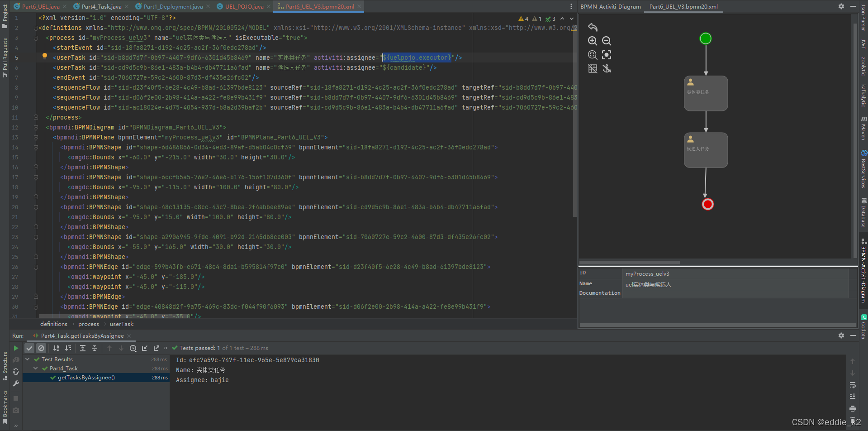This screenshot has width=868, height=431.
Task: Close the Part6_UEL_V3.bpmn20.xml editor tab
Action: [359, 6]
